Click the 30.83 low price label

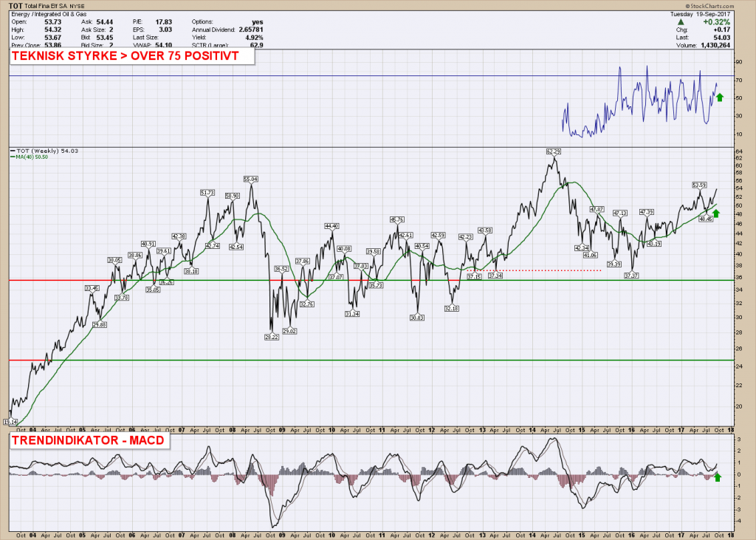tap(417, 318)
